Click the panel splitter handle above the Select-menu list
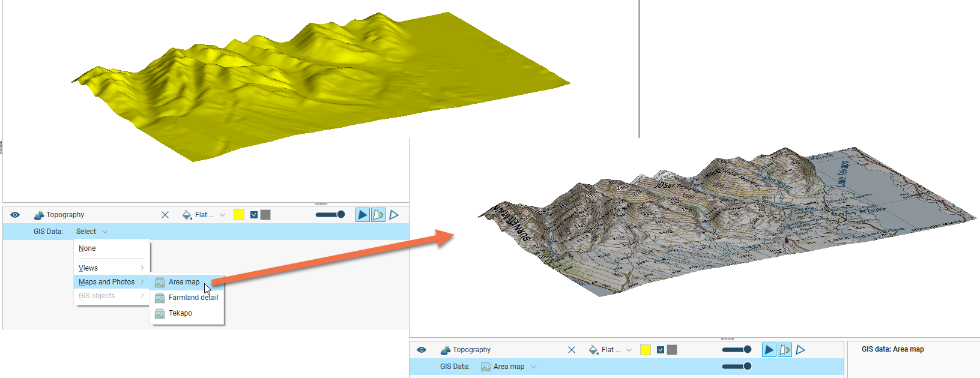The height and width of the screenshot is (378, 980). click(321, 205)
